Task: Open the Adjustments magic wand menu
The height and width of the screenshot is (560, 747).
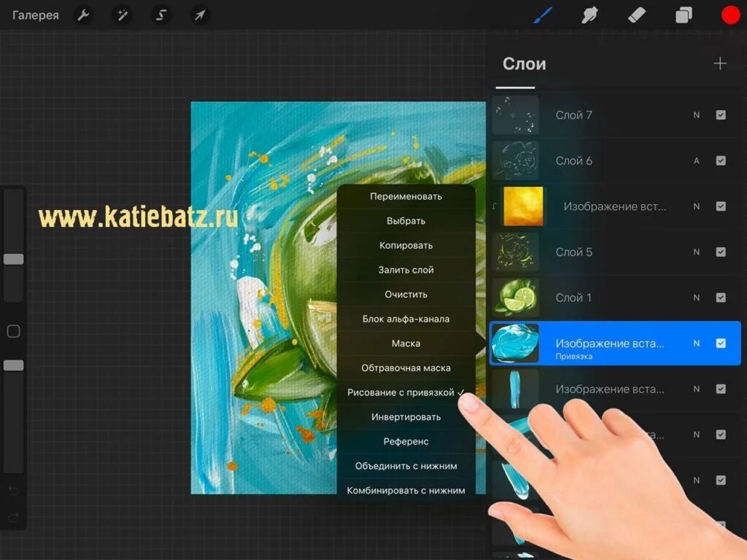Action: click(123, 15)
